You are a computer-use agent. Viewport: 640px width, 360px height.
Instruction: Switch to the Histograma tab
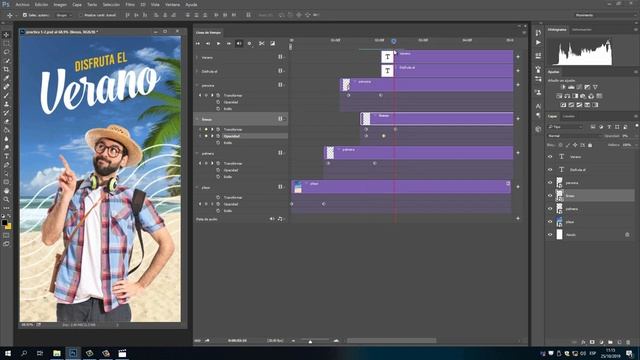click(557, 30)
